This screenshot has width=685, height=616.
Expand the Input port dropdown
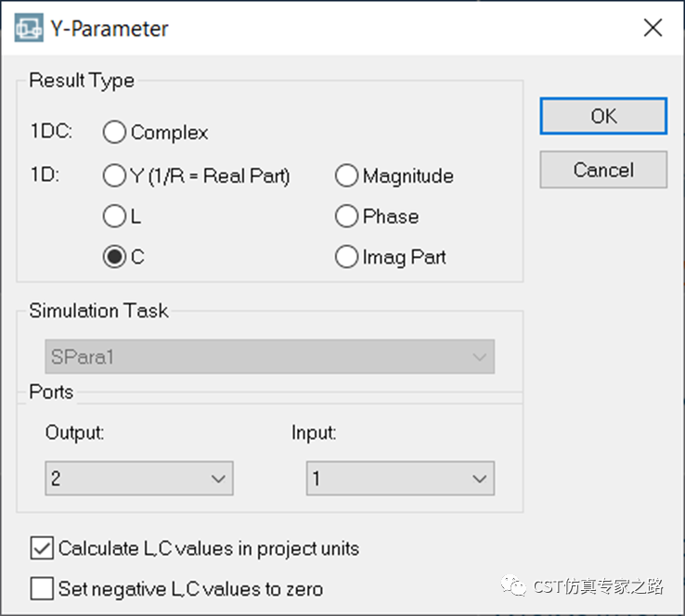pos(399,479)
